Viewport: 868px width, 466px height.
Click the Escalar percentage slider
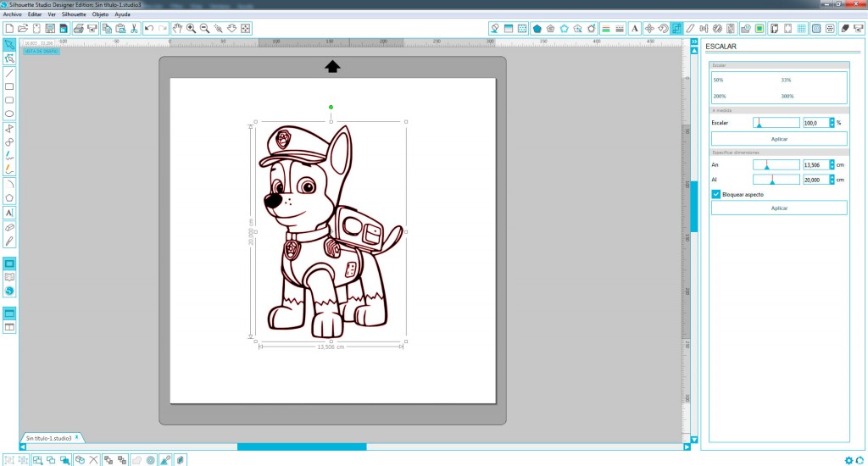(x=775, y=123)
